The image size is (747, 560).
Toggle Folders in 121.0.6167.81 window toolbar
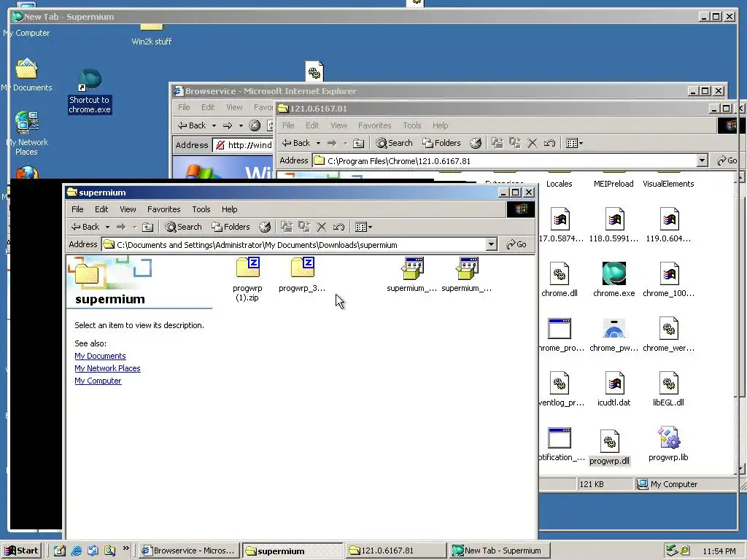tap(441, 143)
